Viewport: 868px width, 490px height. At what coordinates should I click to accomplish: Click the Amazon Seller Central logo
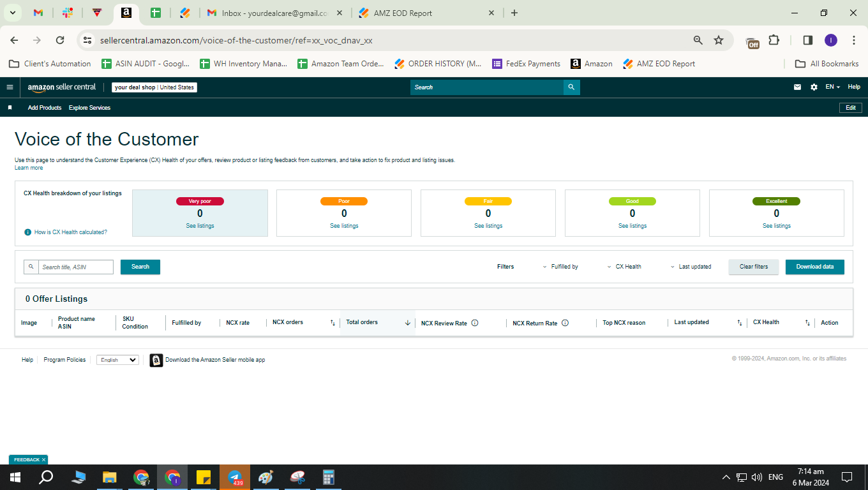(62, 87)
